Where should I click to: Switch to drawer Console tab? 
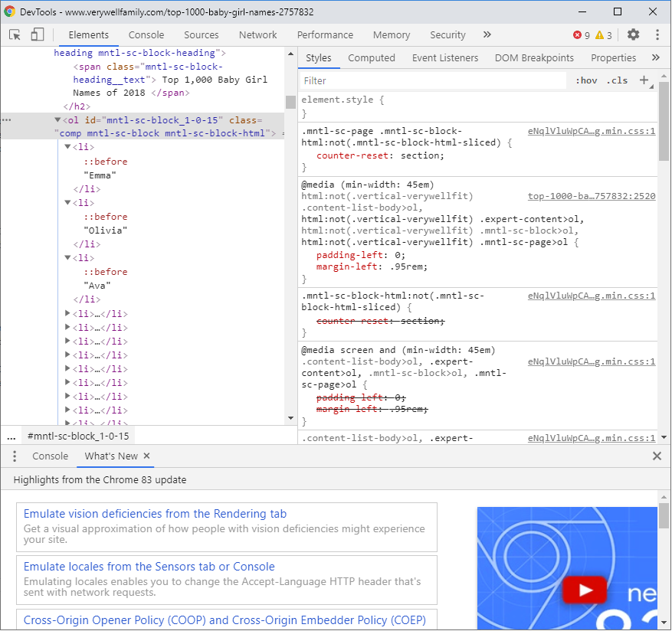(50, 456)
